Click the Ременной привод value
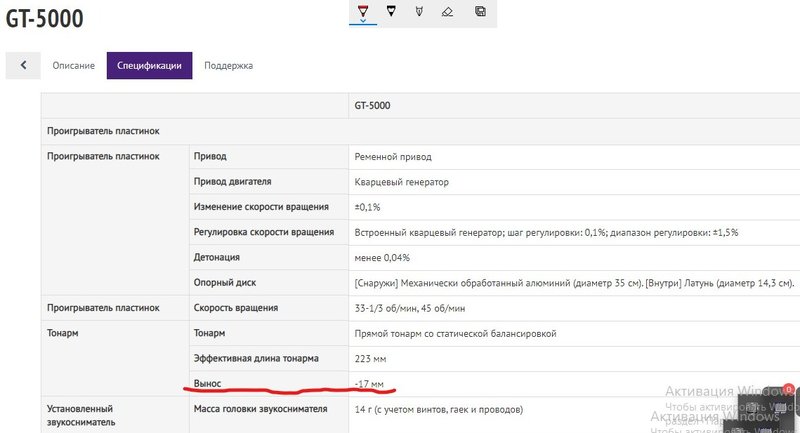Viewport: 800px width, 433px height. [x=393, y=157]
